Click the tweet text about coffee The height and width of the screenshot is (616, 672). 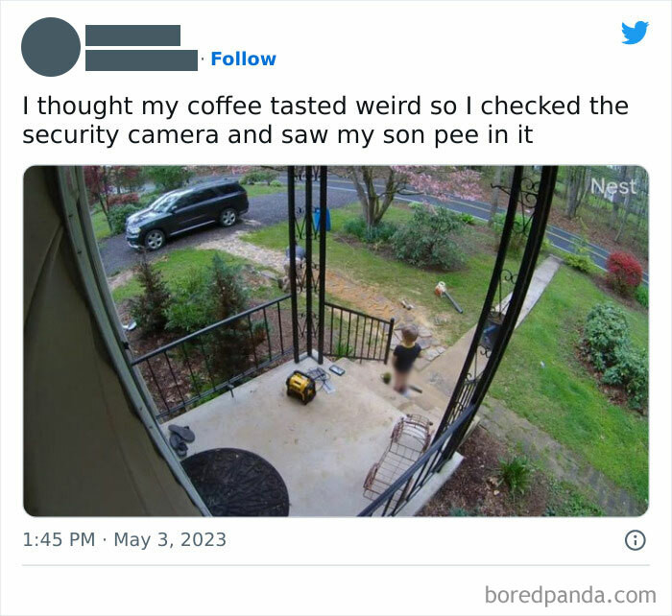pyautogui.click(x=325, y=120)
